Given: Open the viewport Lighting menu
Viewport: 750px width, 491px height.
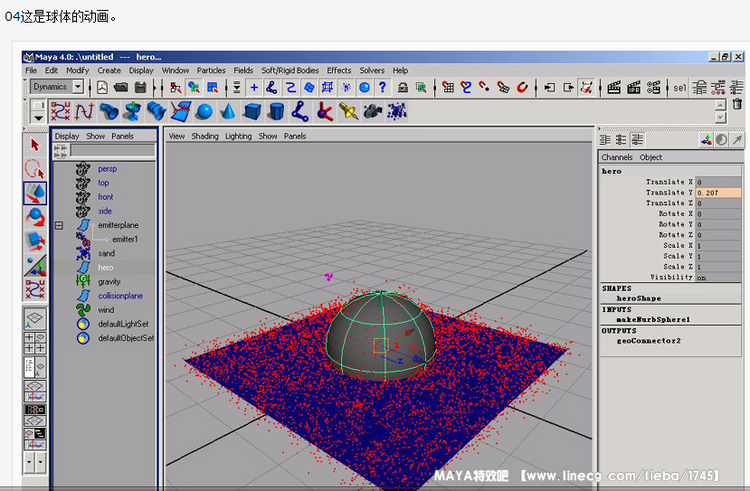Looking at the screenshot, I should [238, 136].
